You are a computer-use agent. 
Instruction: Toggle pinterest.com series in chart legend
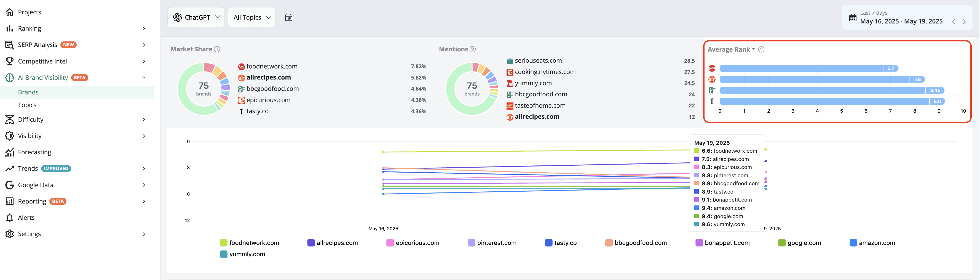tap(492, 243)
